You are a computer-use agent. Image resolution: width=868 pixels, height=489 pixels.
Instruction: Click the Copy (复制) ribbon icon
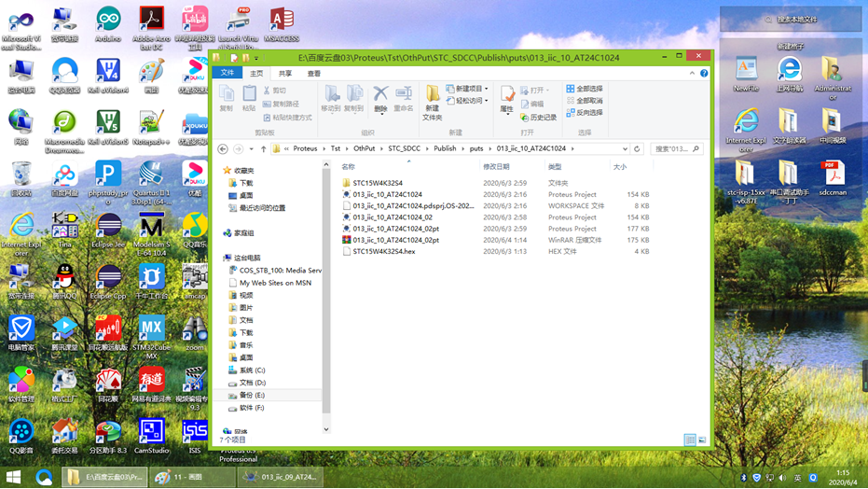click(x=227, y=99)
